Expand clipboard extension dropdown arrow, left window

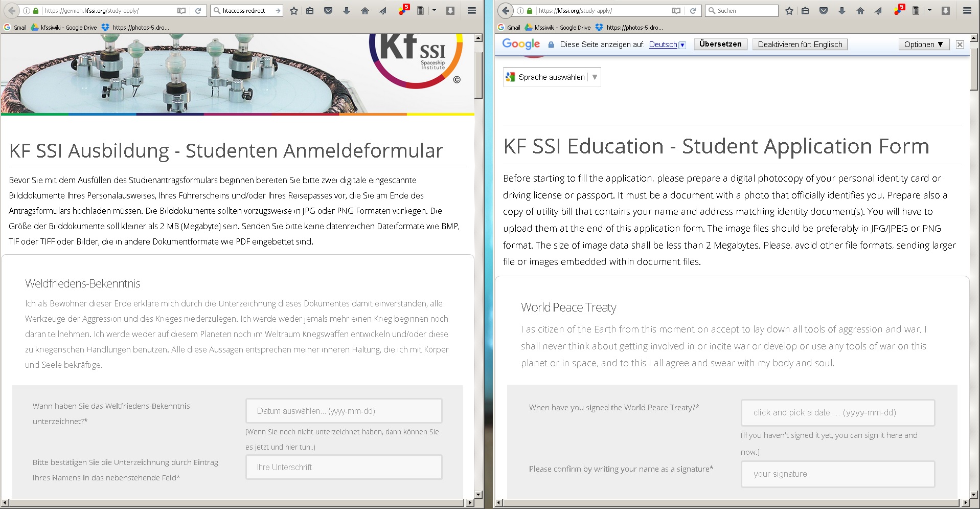point(434,10)
